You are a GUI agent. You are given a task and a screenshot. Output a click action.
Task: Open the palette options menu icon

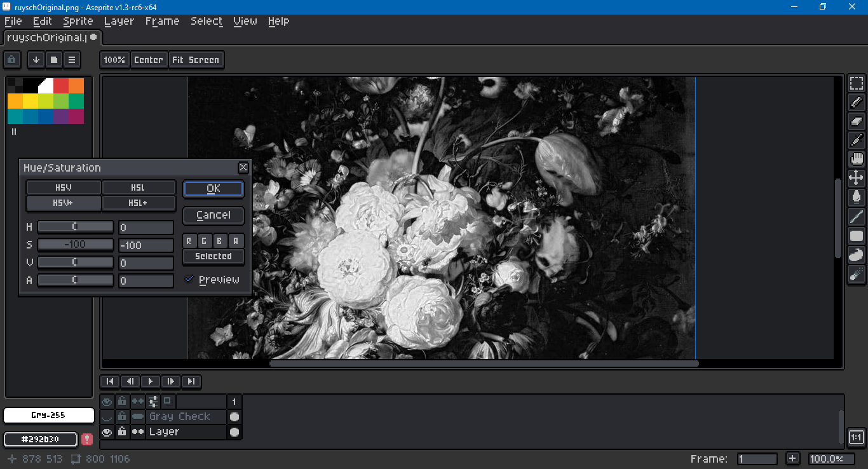pyautogui.click(x=72, y=60)
